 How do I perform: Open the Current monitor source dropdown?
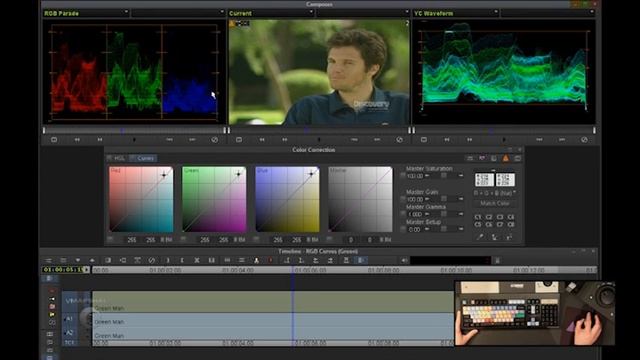pos(271,13)
